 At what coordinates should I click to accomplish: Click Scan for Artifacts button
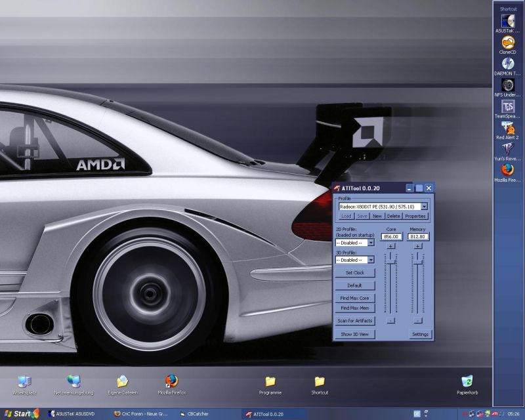pos(355,320)
